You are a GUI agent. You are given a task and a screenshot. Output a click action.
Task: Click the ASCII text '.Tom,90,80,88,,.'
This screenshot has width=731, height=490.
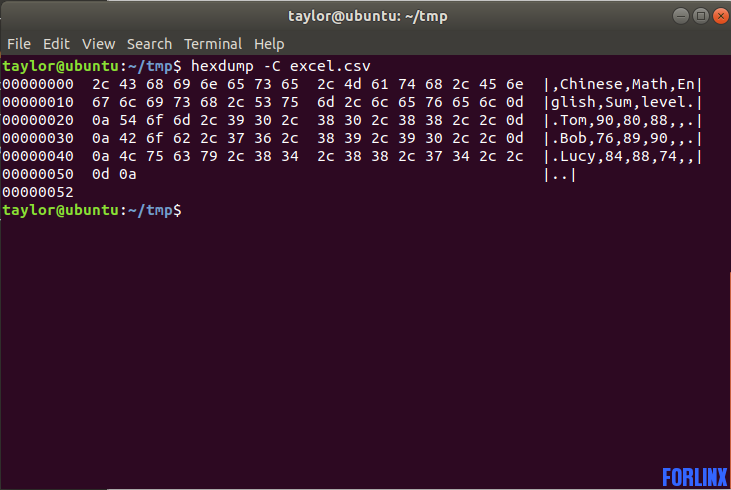(623, 120)
